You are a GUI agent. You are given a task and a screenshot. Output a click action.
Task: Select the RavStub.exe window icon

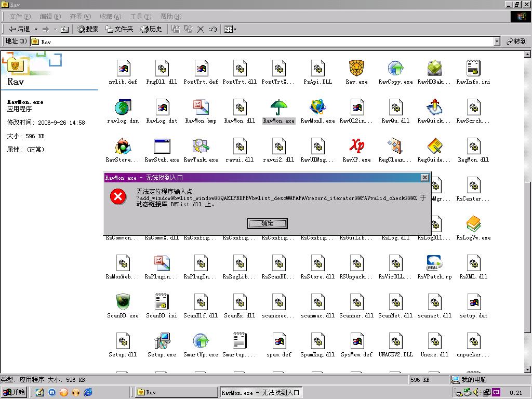click(162, 146)
